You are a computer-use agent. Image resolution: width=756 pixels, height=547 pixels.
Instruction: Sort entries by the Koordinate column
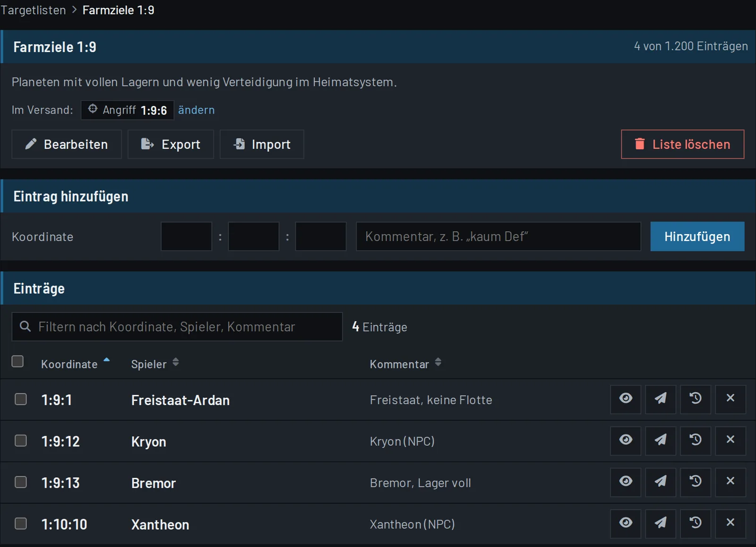pyautogui.click(x=75, y=364)
